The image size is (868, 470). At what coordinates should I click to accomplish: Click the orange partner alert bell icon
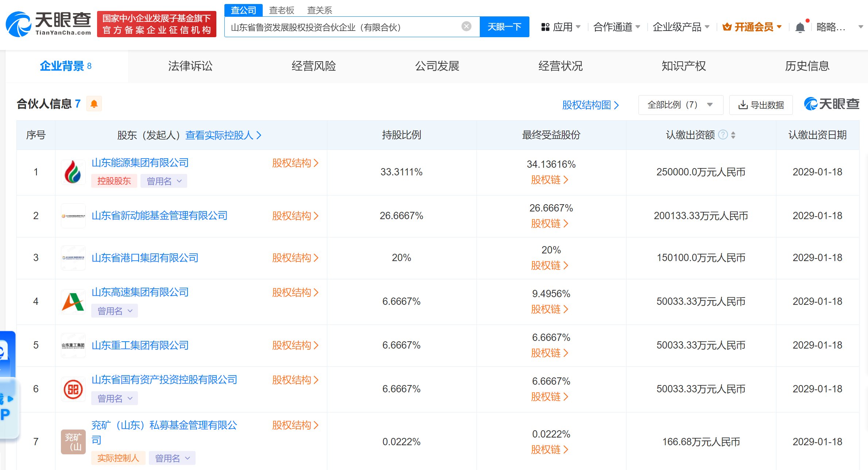point(94,104)
